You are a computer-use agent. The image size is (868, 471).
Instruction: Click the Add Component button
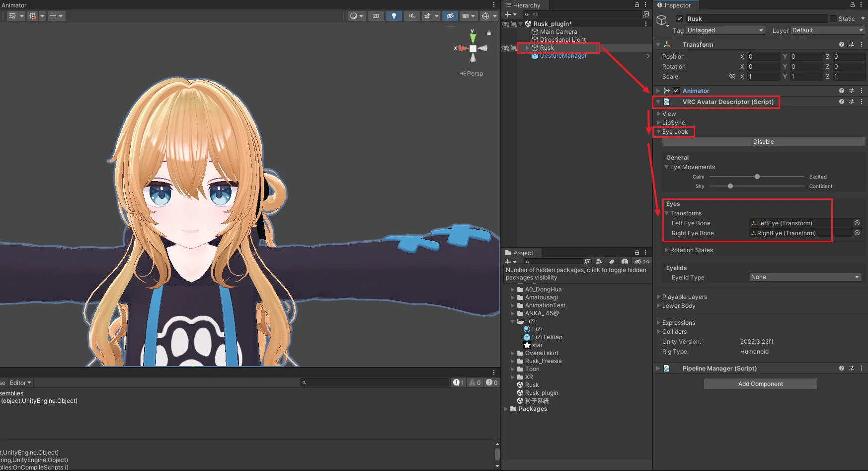click(760, 384)
